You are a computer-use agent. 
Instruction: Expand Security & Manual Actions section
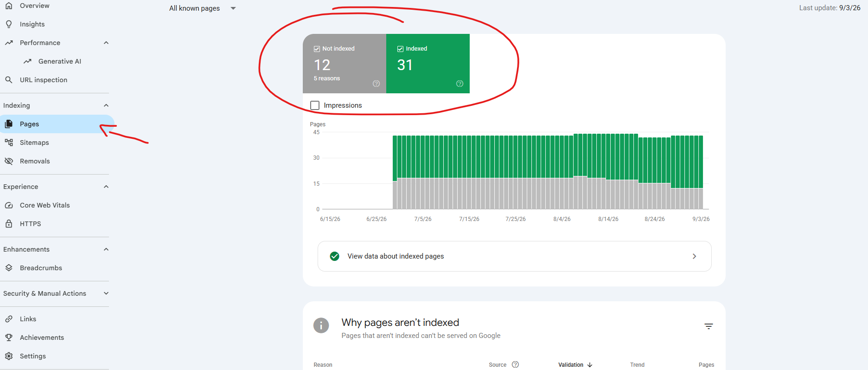pos(106,293)
